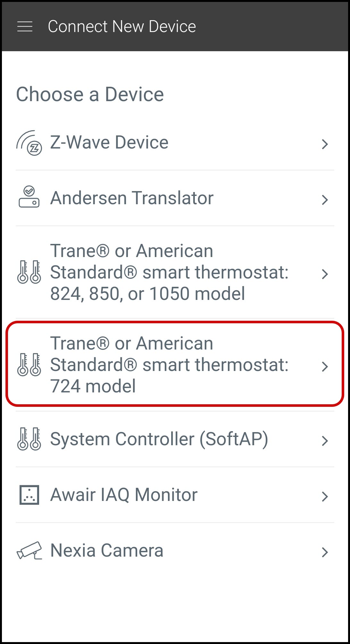This screenshot has height=644, width=350.
Task: Open the hamburger navigation menu
Action: (25, 27)
